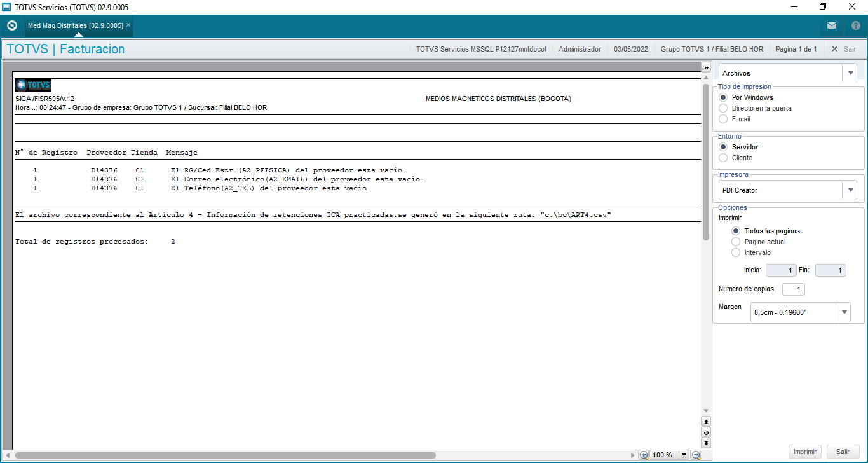Screen dimensions: 868x463
Task: Click the Total de registros procesados line
Action: point(95,242)
